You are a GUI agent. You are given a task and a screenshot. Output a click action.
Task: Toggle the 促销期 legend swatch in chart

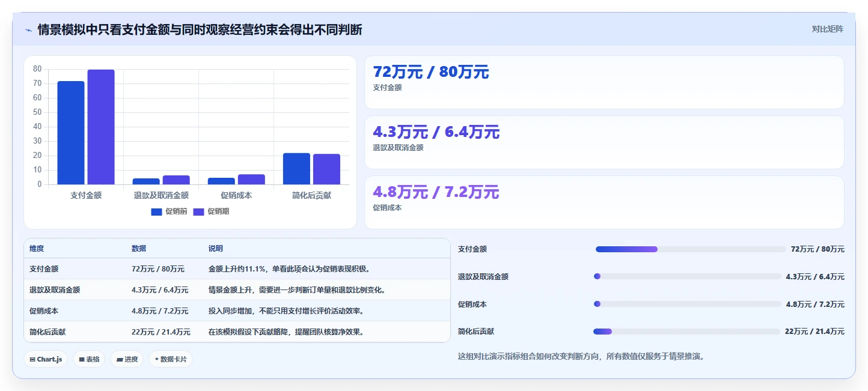pos(198,211)
